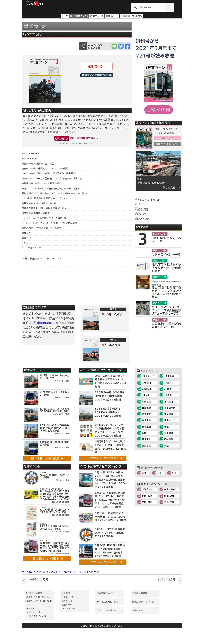
Task: Open breadcrumb link 1967年
Action: (x=67, y=572)
